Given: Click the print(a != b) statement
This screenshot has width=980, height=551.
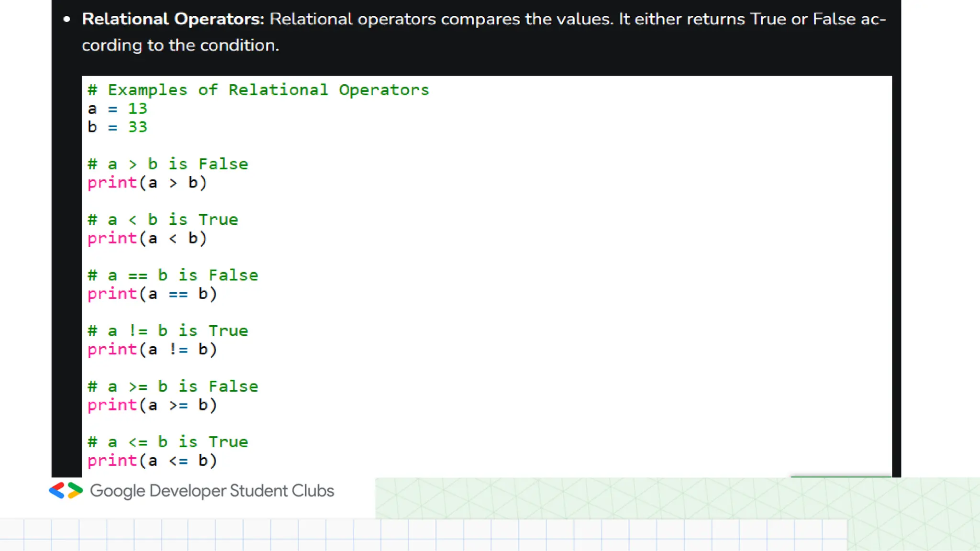Looking at the screenshot, I should (152, 349).
